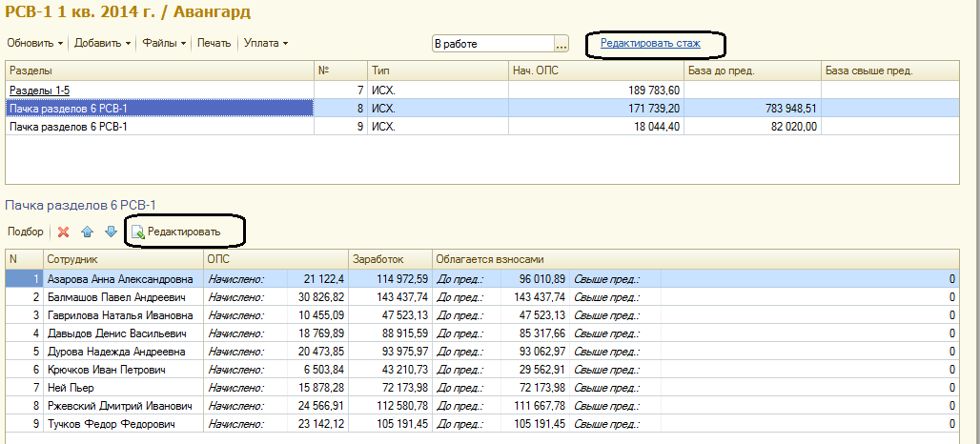Viewport: 980px width, 444px height.
Task: Click the Редактировать button with the document icon
Action: click(175, 232)
